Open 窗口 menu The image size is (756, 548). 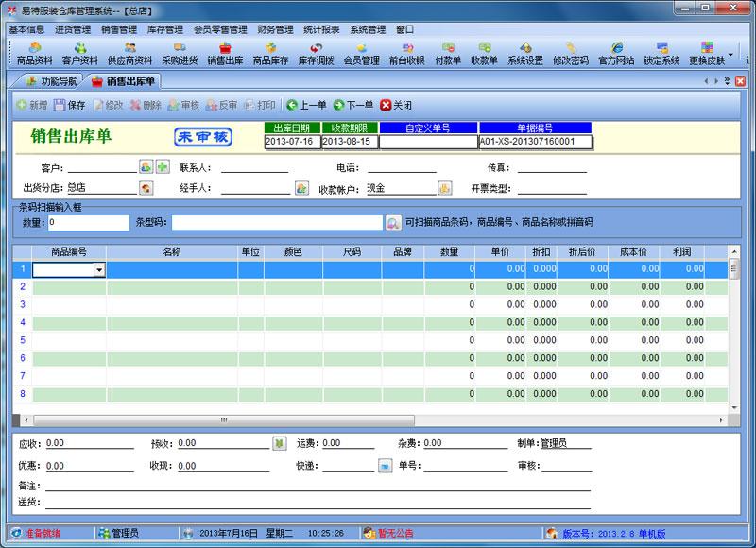(x=405, y=29)
